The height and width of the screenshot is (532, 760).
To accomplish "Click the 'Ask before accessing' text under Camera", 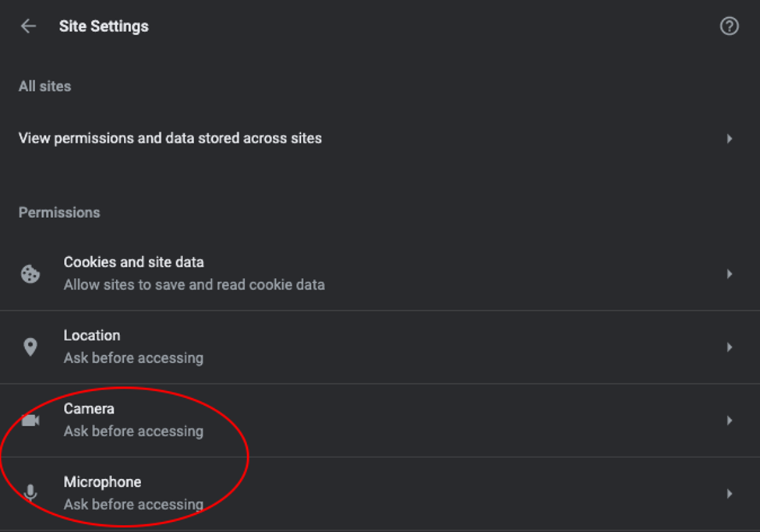I will (x=134, y=432).
